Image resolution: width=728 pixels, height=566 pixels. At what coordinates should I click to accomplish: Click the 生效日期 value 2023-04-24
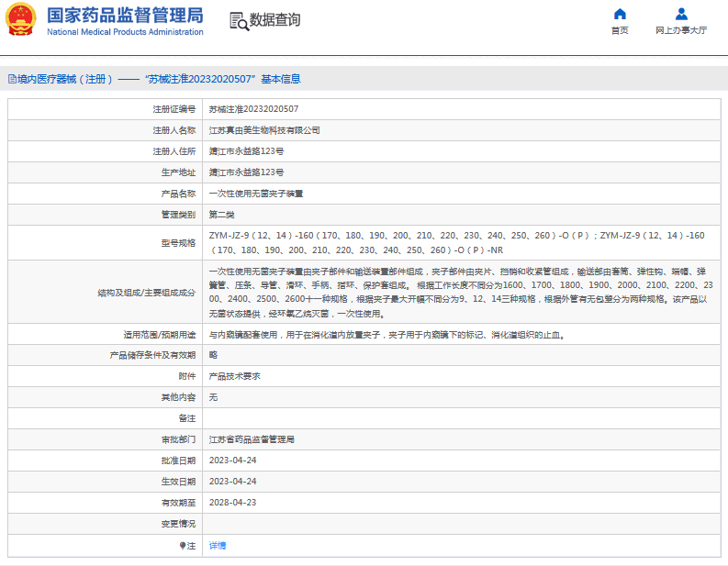[x=232, y=482]
